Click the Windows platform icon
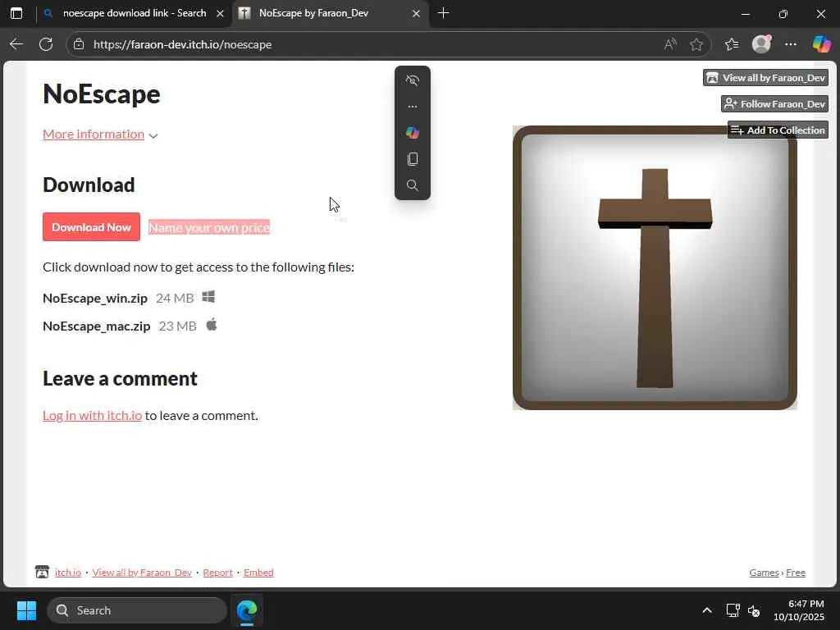The height and width of the screenshot is (630, 840). (x=208, y=297)
